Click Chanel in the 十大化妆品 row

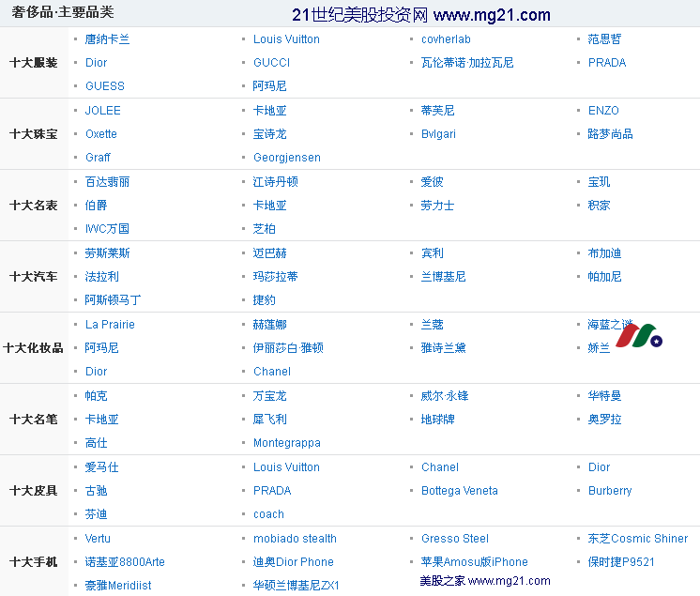[x=272, y=372]
